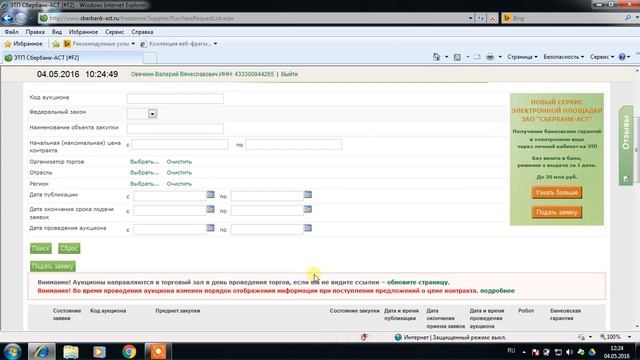Click the orange Узнать больше banner button
The height and width of the screenshot is (360, 640).
pos(557,192)
